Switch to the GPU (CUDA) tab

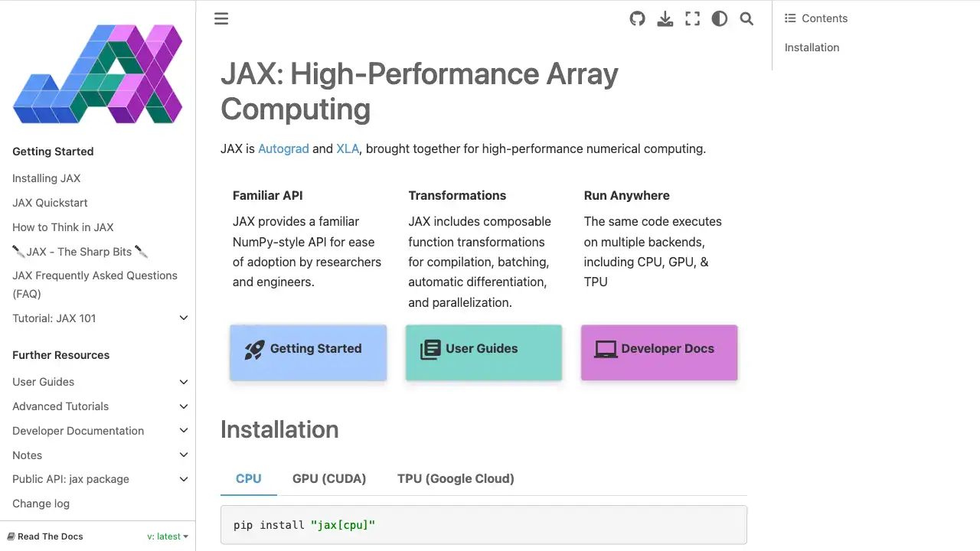pyautogui.click(x=329, y=479)
